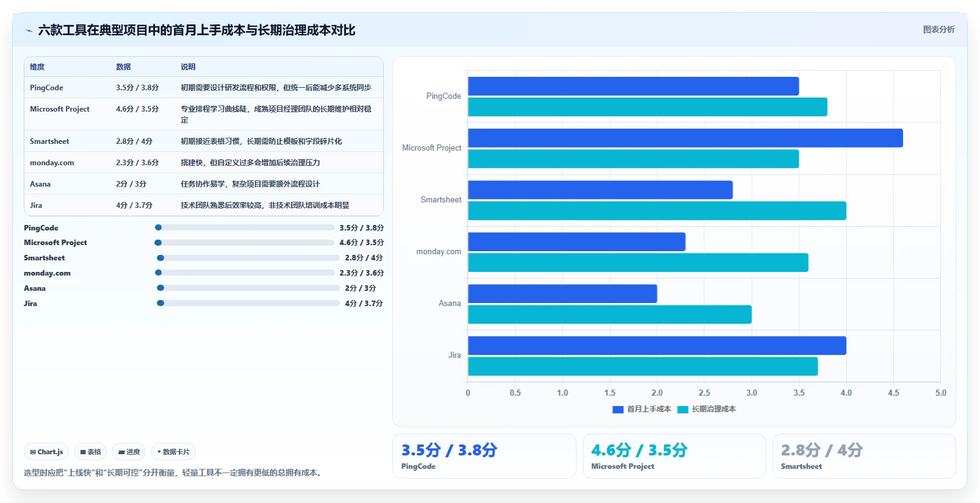Click the page title 六款工具在典型项目中的首月上手成本

pos(196,30)
